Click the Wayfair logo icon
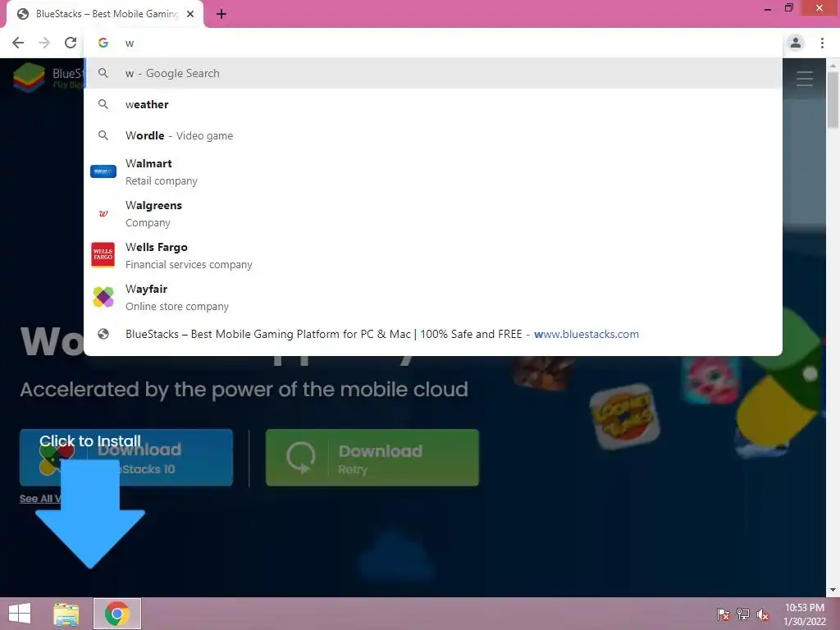Screen dimensions: 840x630 (103, 297)
